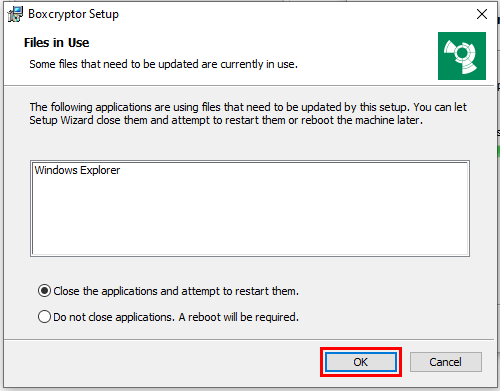Click the 'The following applications are using files' paragraph
The image size is (500, 391).
coord(248,114)
